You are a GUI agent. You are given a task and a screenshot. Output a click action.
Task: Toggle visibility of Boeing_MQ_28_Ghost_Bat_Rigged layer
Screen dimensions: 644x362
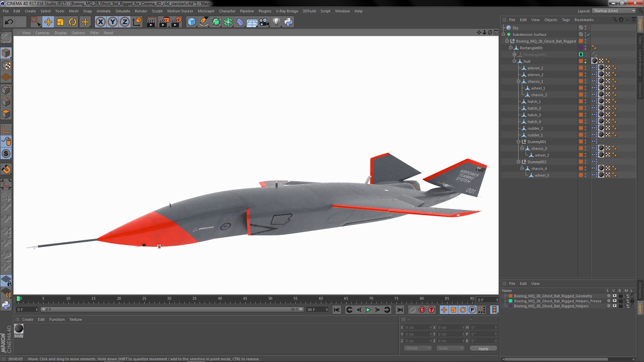tap(586, 40)
